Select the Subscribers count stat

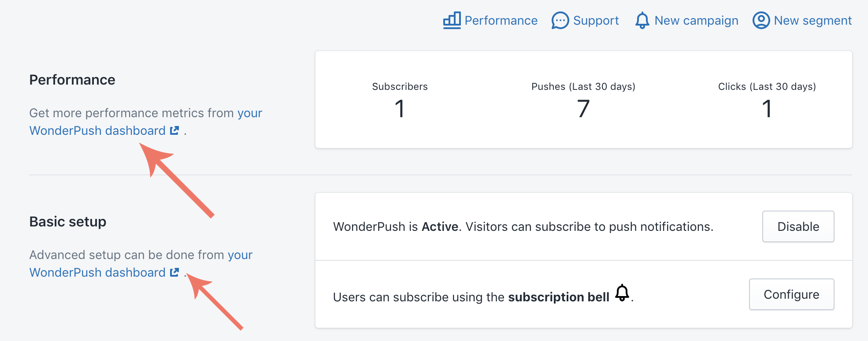pyautogui.click(x=400, y=100)
